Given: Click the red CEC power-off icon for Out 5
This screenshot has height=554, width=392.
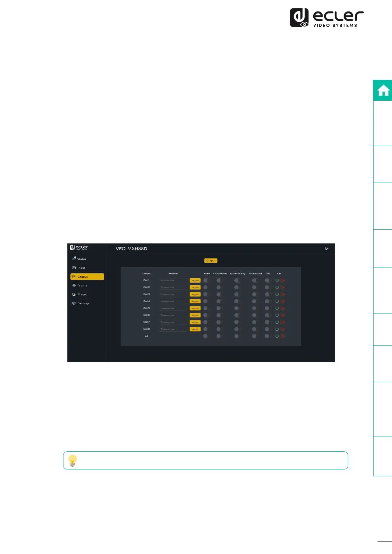Looking at the screenshot, I should (x=282, y=308).
